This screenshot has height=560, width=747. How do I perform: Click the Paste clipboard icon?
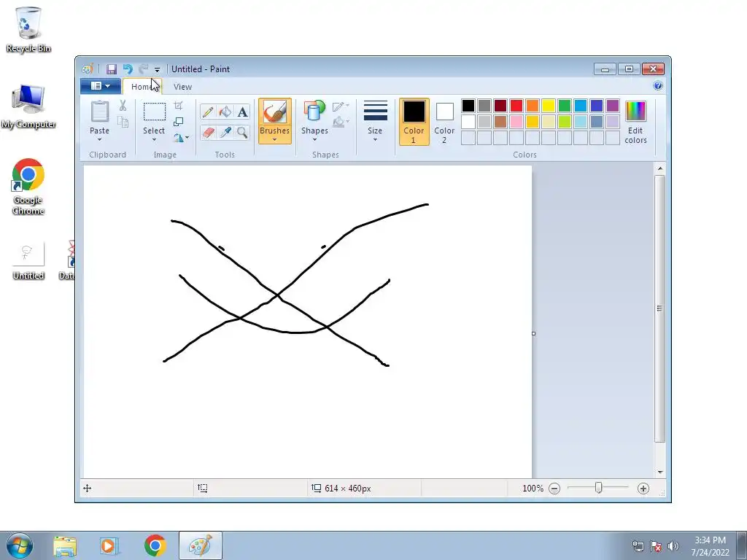click(99, 112)
